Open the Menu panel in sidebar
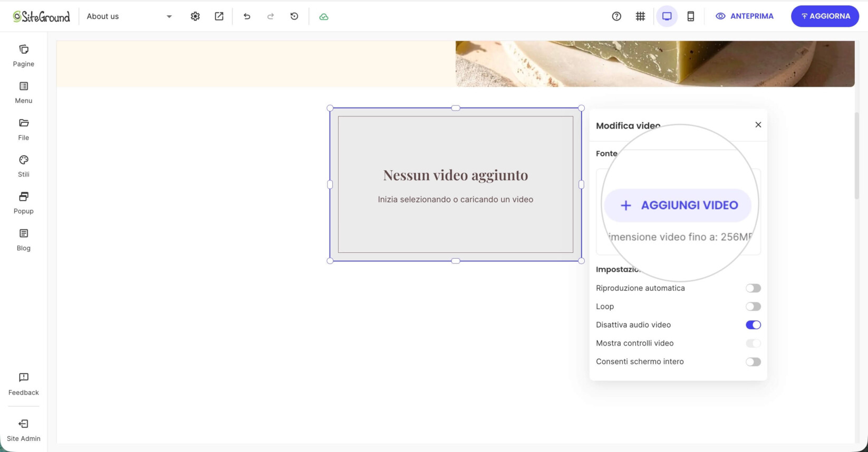This screenshot has height=452, width=868. click(24, 93)
